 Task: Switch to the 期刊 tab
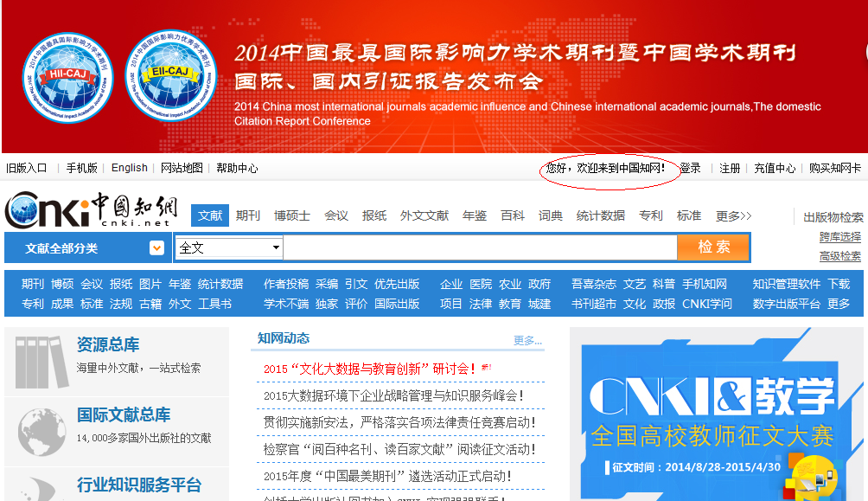pos(247,215)
